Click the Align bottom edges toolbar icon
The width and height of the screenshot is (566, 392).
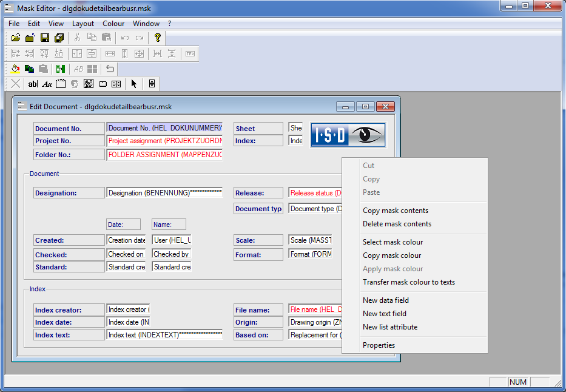tap(59, 54)
